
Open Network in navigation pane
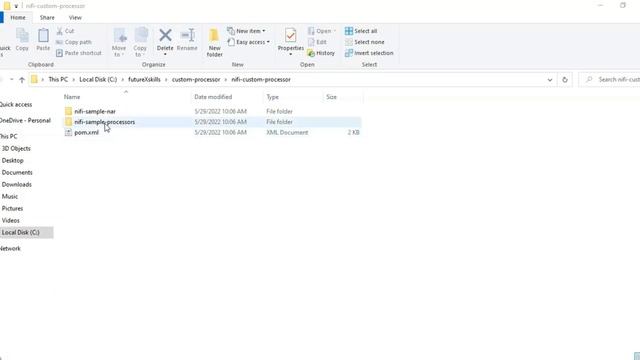coord(10,248)
